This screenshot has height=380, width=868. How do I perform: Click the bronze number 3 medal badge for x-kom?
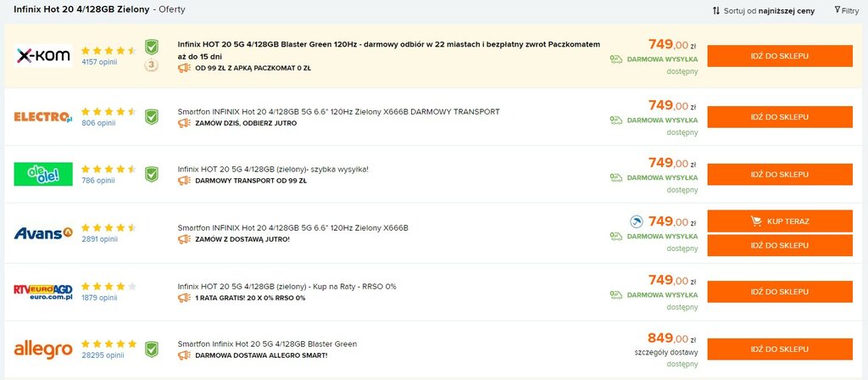152,65
